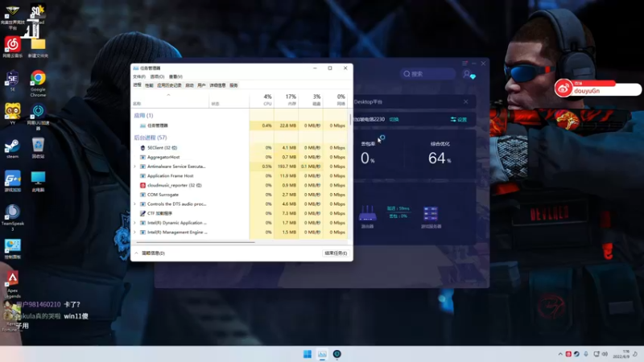Click the 切换 link in UU accelerator
This screenshot has width=644, height=362.
(x=394, y=119)
